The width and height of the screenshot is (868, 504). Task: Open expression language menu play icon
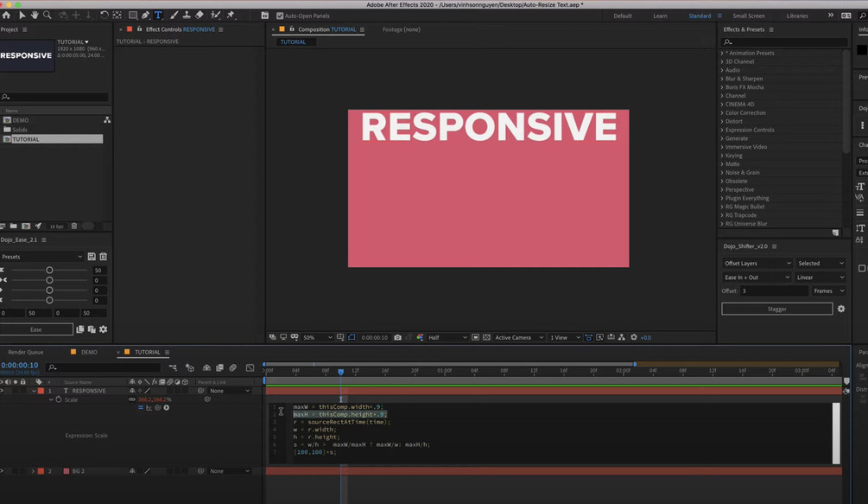click(166, 408)
